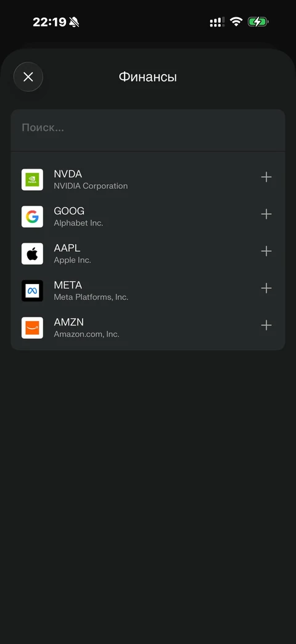Open the Meta Platforms, Inc. entry

pyautogui.click(x=91, y=297)
